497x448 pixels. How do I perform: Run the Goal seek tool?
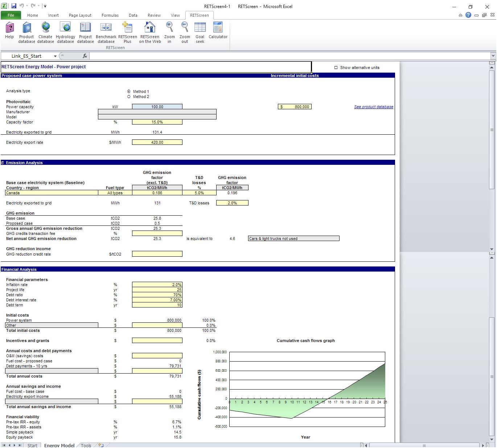point(200,32)
